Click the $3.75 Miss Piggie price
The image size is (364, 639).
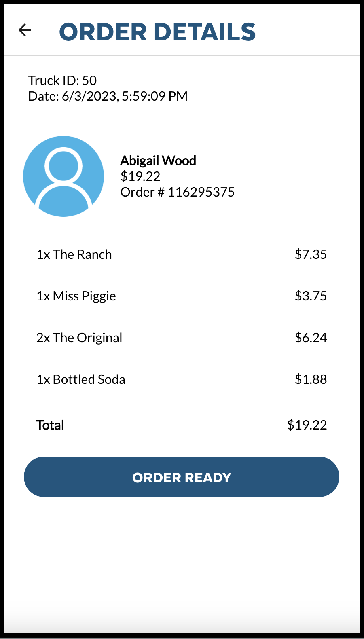(x=311, y=296)
